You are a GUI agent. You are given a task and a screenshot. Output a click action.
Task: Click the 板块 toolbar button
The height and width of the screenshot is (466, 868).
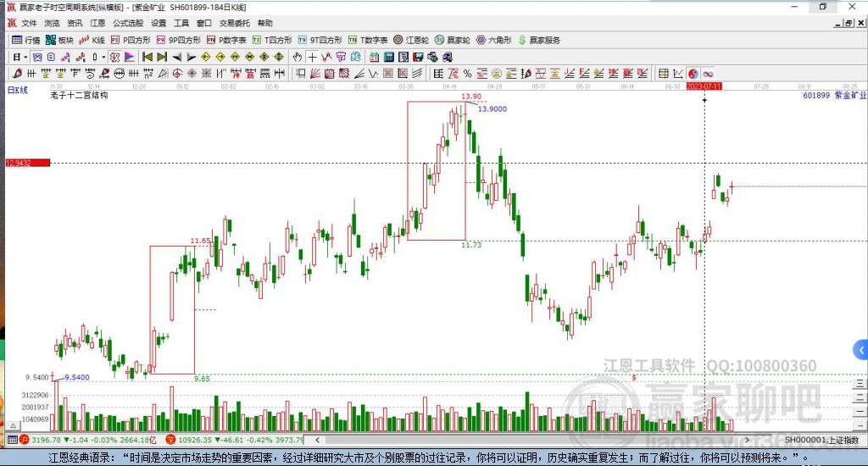tap(59, 40)
